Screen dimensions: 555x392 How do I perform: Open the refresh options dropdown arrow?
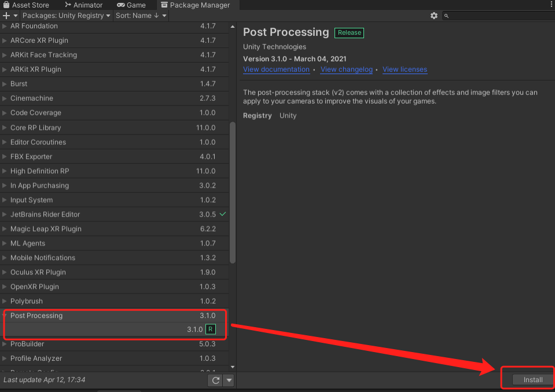point(229,380)
